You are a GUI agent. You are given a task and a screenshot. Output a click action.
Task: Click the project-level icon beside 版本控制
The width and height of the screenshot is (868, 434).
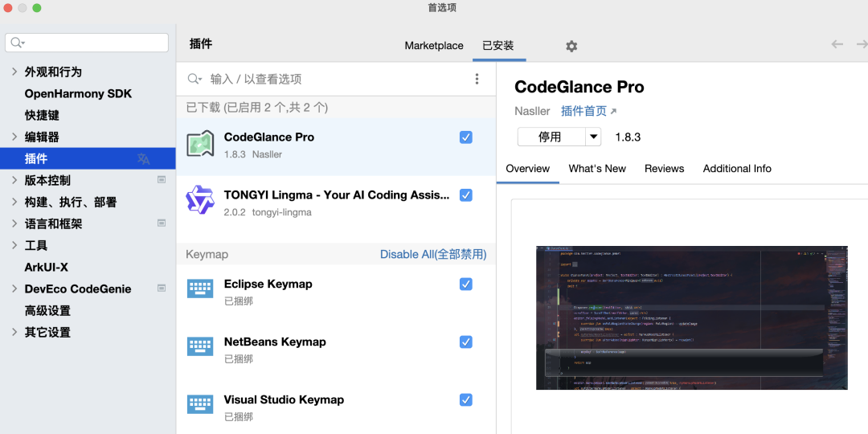[x=162, y=179]
